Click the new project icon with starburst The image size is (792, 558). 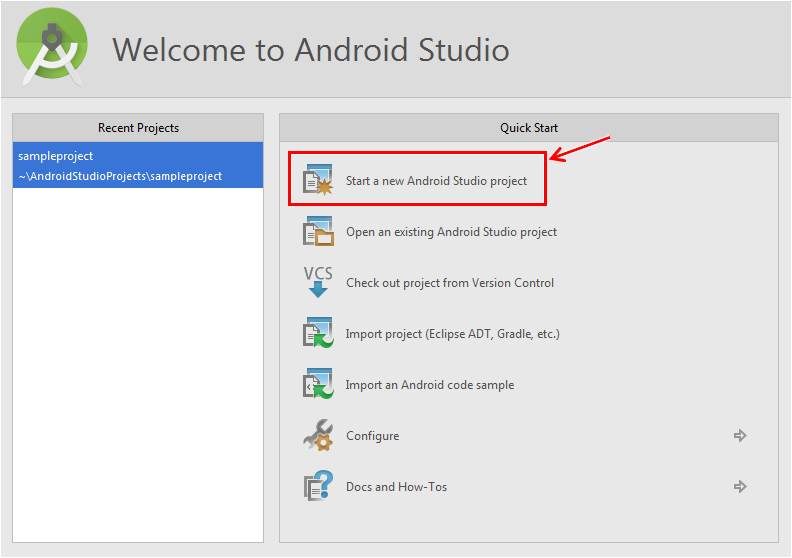coord(318,180)
